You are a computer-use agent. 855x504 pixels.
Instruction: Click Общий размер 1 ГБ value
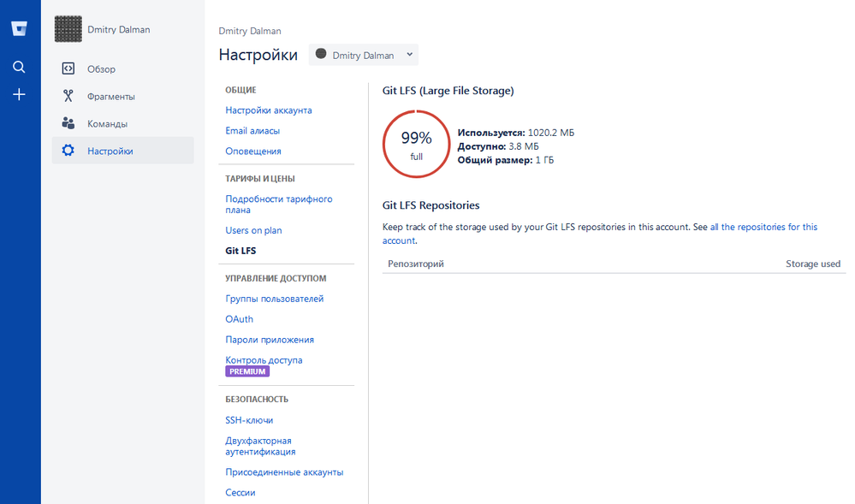(544, 160)
